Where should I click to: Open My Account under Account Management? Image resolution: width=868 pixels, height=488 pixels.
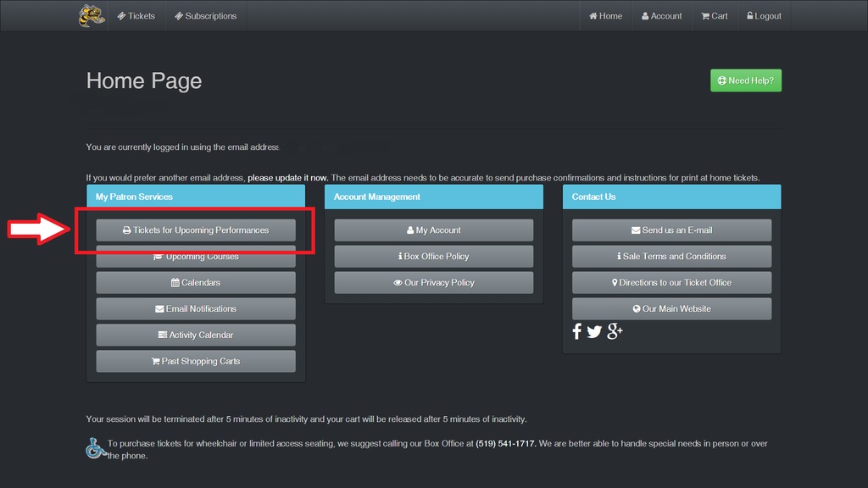(x=433, y=230)
